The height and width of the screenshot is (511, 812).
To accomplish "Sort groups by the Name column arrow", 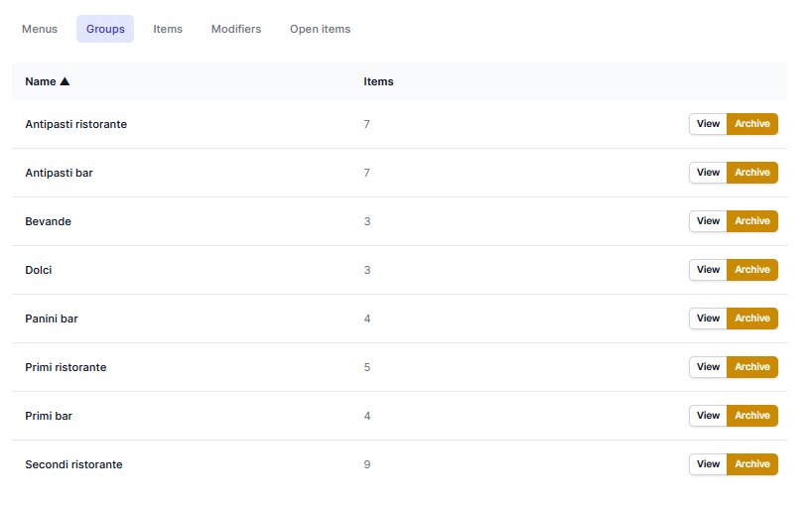I will (x=65, y=81).
